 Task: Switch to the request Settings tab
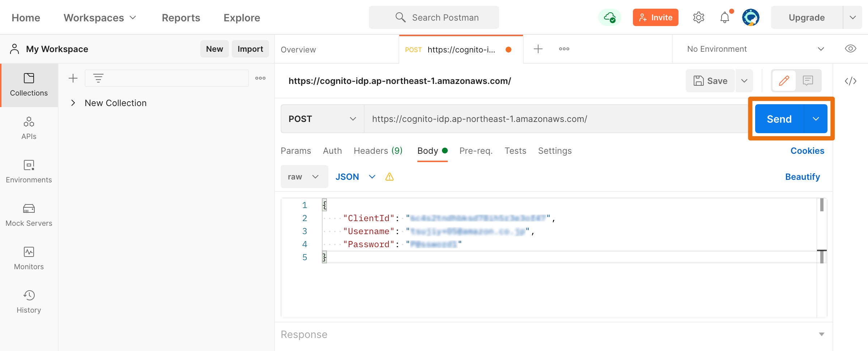[555, 151]
